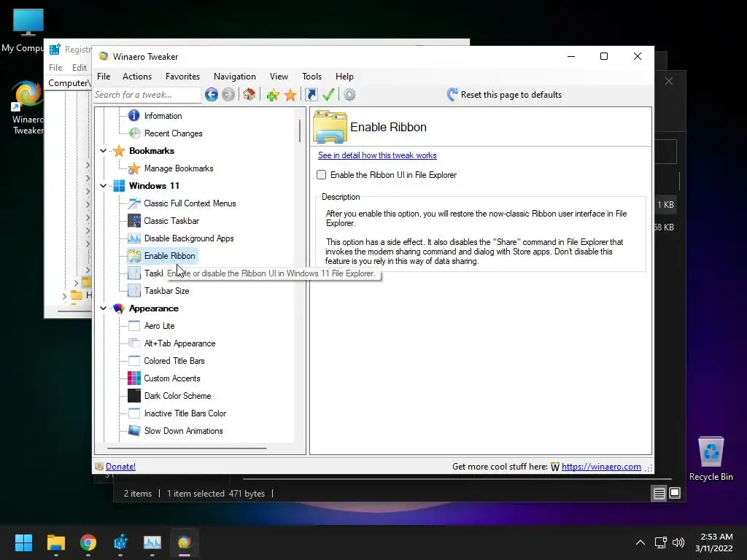
Task: Click the Information tree icon
Action: [134, 115]
